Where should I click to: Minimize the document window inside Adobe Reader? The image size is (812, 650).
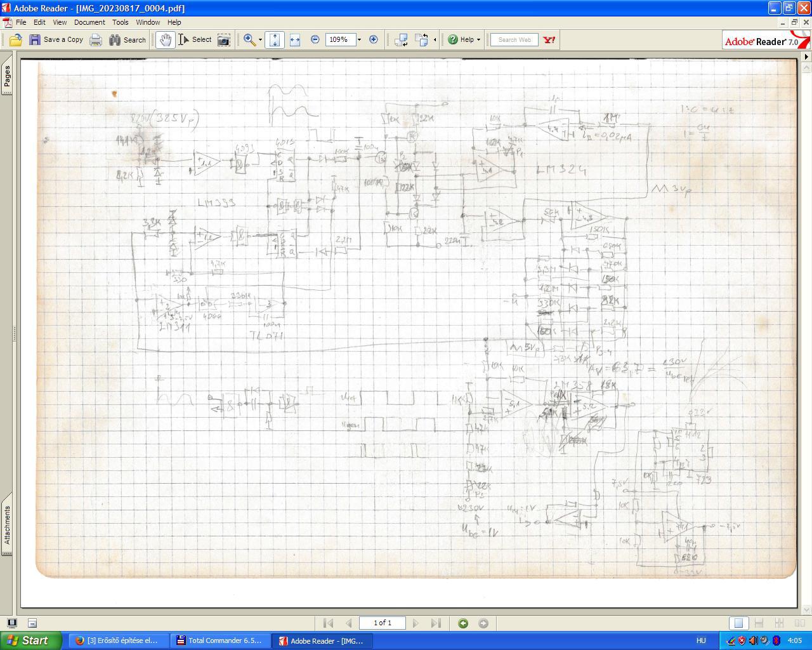click(x=783, y=22)
